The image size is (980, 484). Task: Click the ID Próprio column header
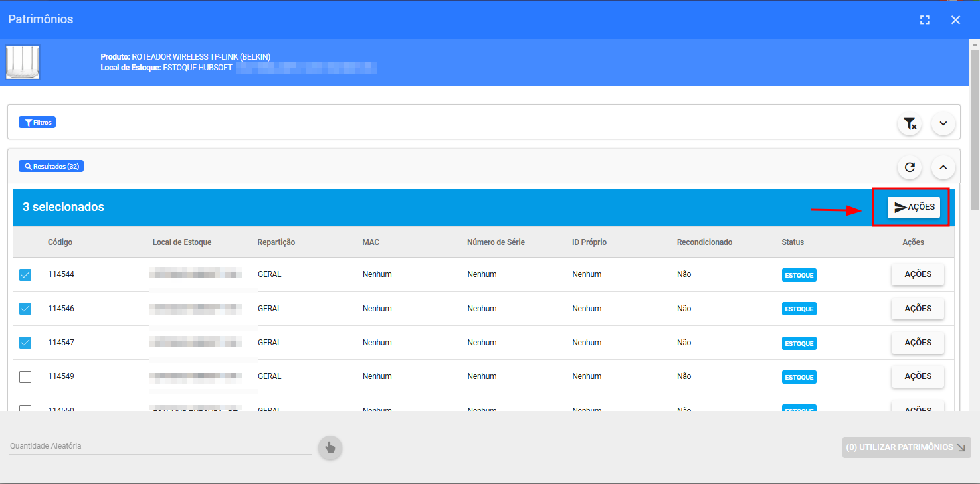(589, 242)
